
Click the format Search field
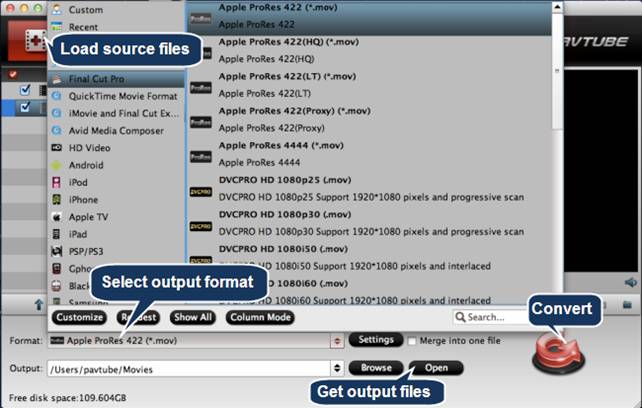point(491,317)
